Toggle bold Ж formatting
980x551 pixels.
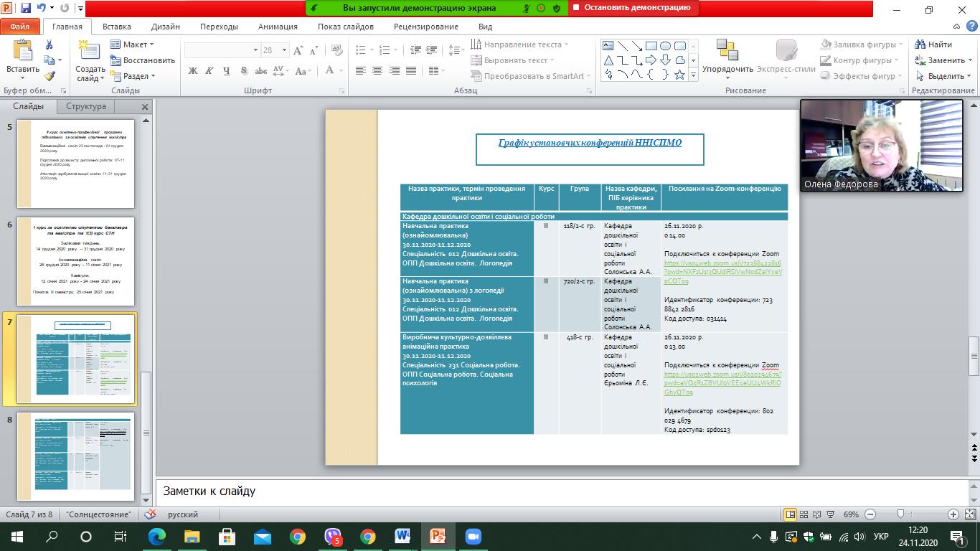(x=193, y=70)
